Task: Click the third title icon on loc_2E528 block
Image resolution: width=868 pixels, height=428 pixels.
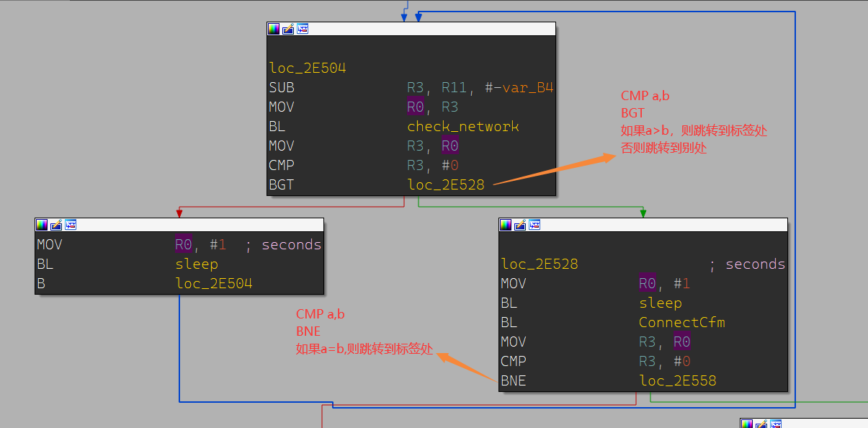Action: (x=534, y=225)
